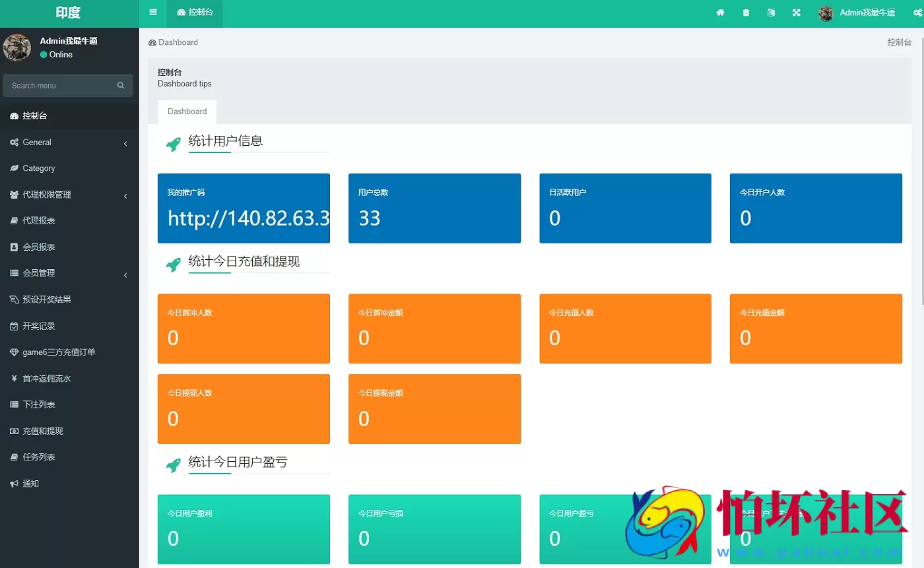Select the Dashboard tab

[x=187, y=111]
